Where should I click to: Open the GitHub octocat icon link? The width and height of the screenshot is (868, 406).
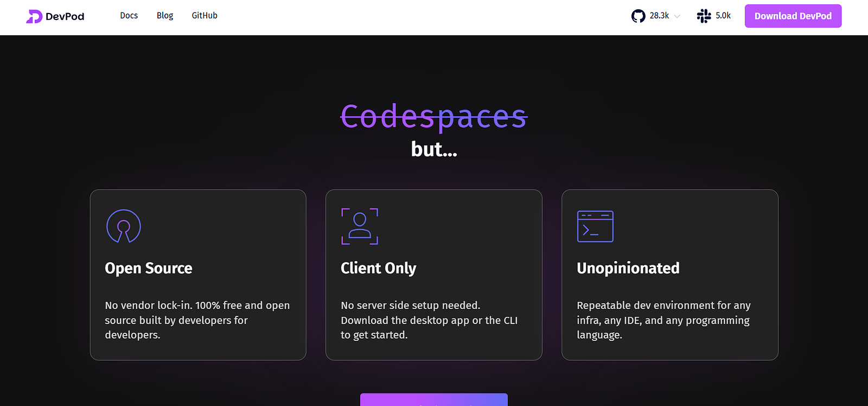pos(639,16)
